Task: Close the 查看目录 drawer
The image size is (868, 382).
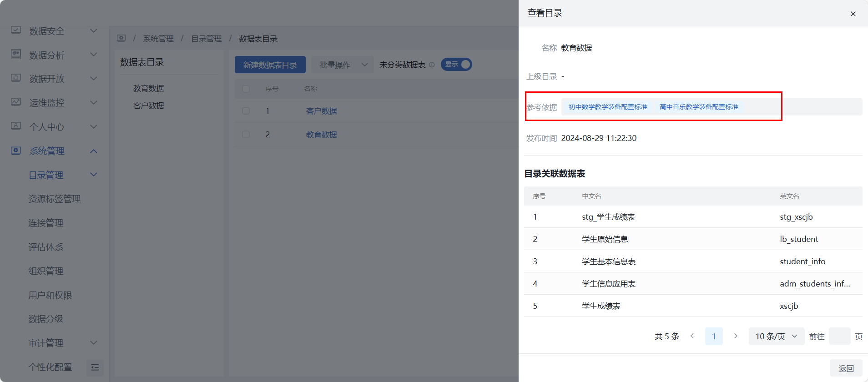Action: point(853,14)
